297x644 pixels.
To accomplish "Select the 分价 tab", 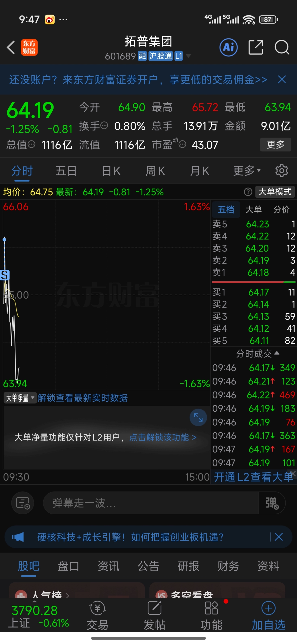I will (x=281, y=210).
